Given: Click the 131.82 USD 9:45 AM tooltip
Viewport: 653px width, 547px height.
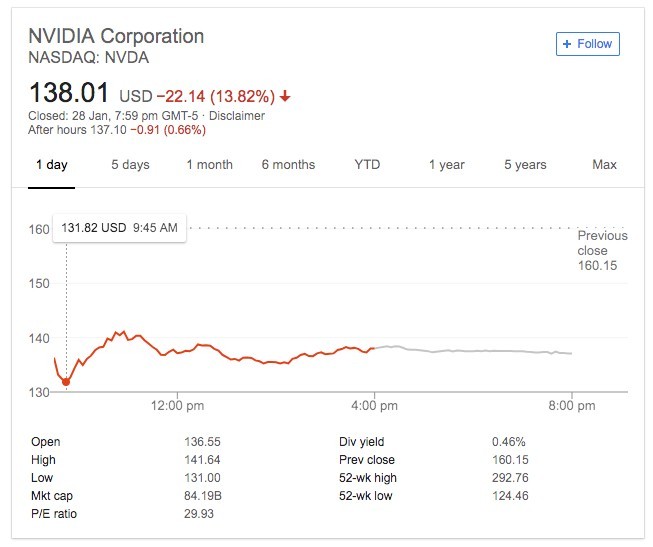Looking at the screenshot, I should pos(119,228).
